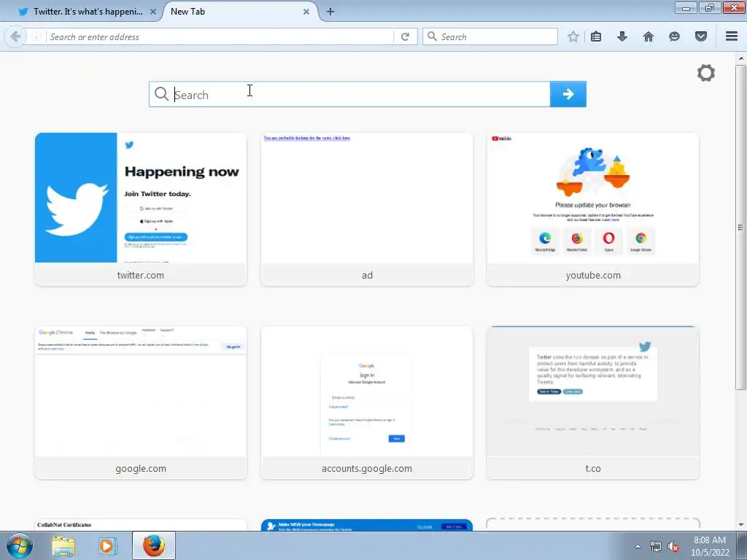Screen dimensions: 747x560
Task: Select the New Tab tab
Action: tap(239, 12)
